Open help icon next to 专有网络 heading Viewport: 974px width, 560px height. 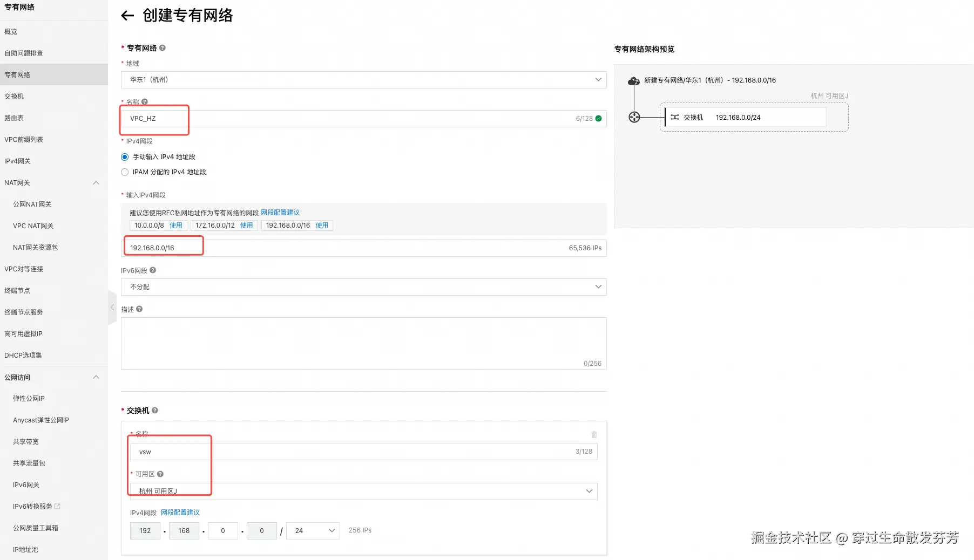coord(163,48)
